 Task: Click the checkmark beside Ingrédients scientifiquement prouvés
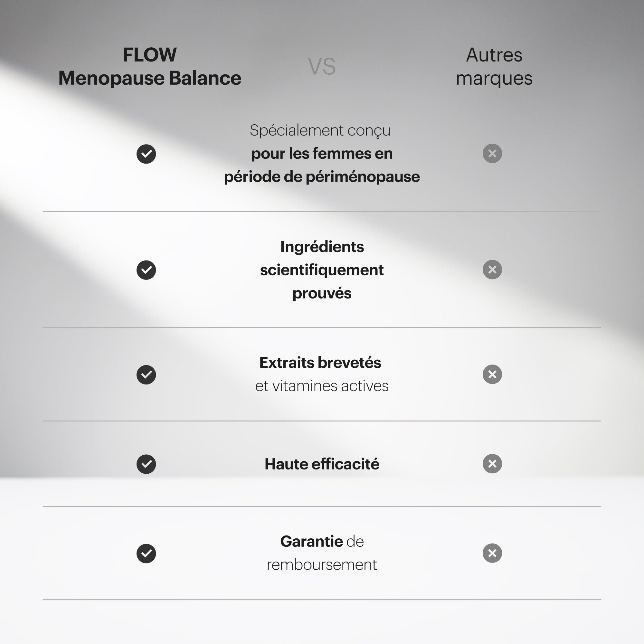coord(146,270)
